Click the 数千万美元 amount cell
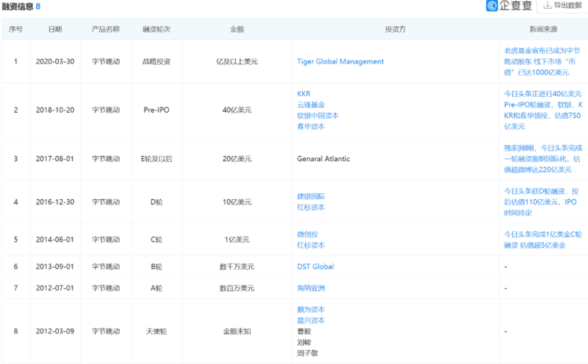This screenshot has height=364, width=588. (x=237, y=266)
